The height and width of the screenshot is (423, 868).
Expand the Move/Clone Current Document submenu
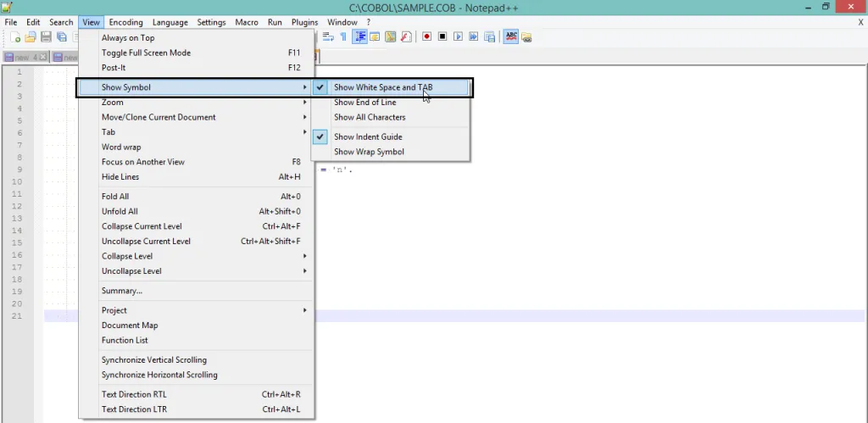point(197,117)
